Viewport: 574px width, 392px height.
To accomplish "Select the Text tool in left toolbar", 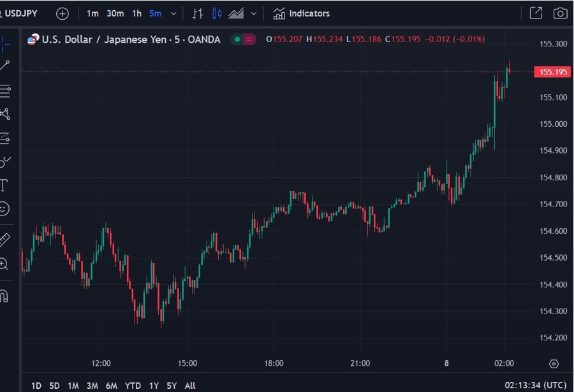I will click(x=4, y=185).
